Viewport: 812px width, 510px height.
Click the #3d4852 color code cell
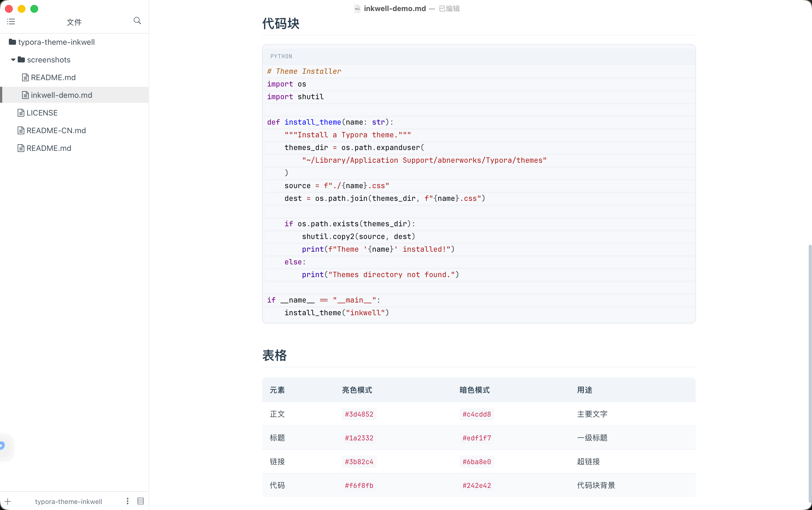(x=359, y=414)
